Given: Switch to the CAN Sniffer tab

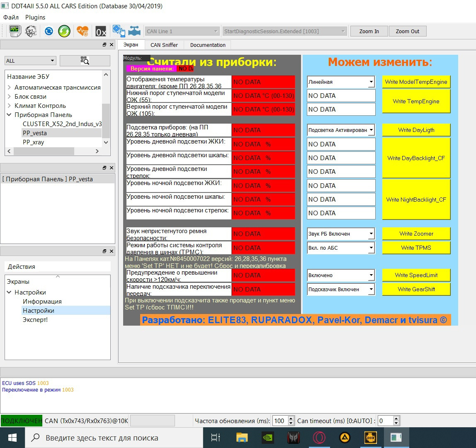Looking at the screenshot, I should tap(164, 45).
